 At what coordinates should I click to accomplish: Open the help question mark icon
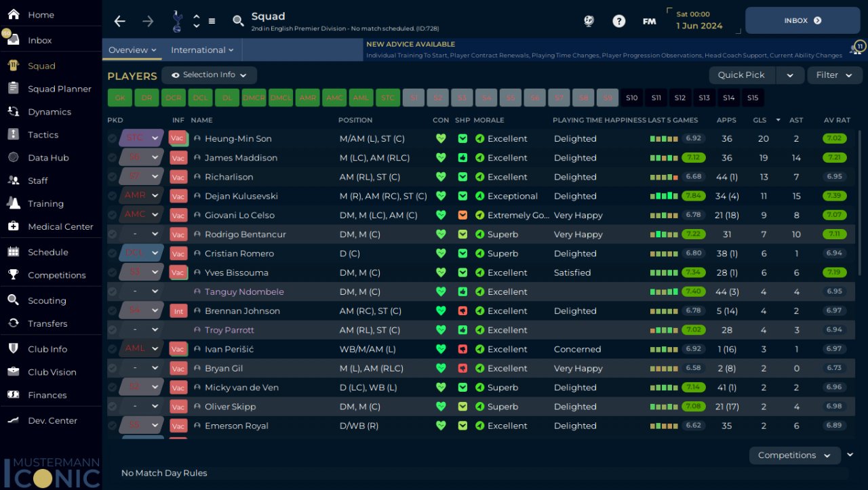618,21
